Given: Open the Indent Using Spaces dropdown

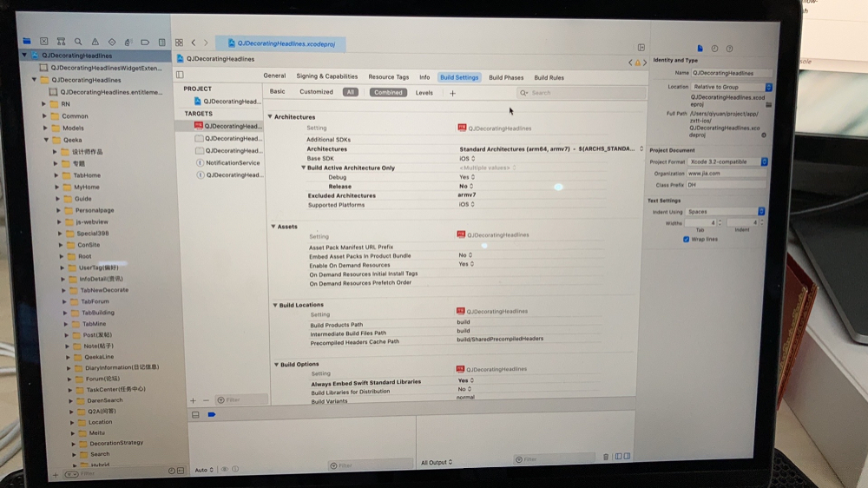Looking at the screenshot, I should point(725,212).
